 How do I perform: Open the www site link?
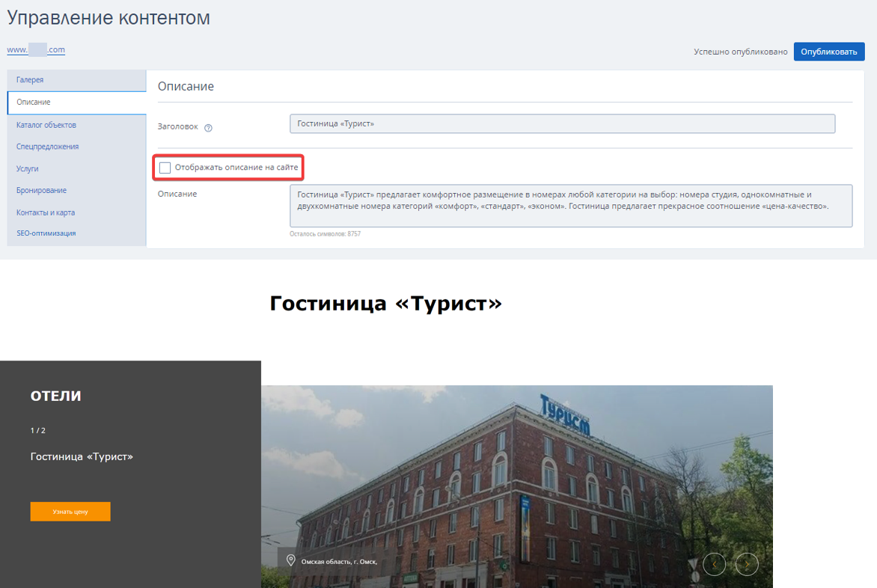point(36,49)
